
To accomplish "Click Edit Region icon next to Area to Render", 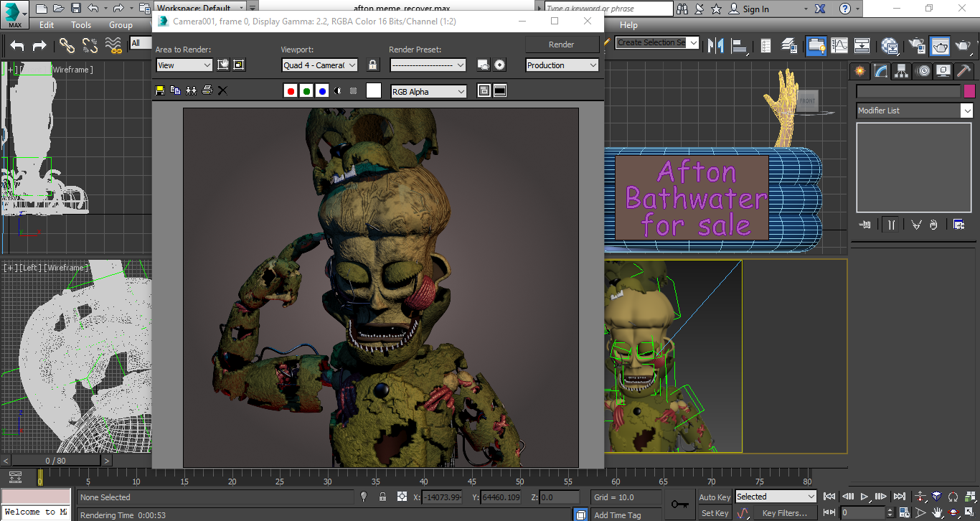I will (223, 65).
